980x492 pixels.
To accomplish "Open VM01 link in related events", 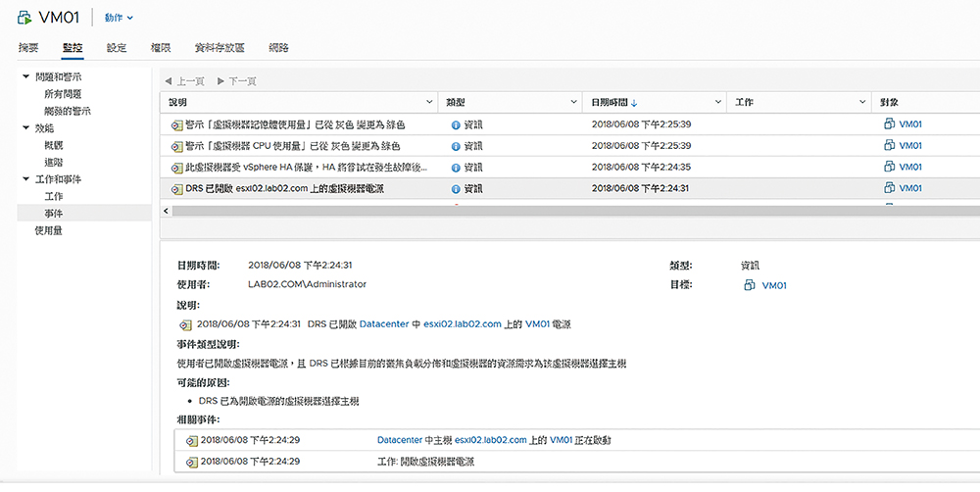I will tap(562, 440).
